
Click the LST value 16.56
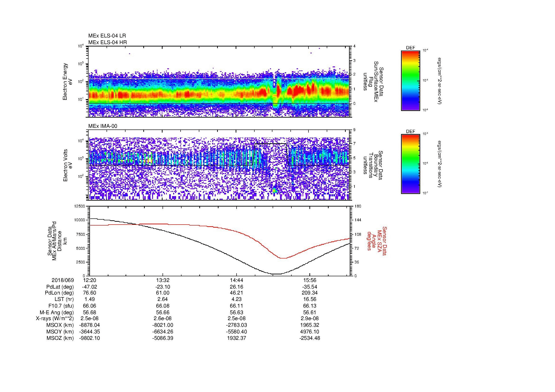[310, 300]
